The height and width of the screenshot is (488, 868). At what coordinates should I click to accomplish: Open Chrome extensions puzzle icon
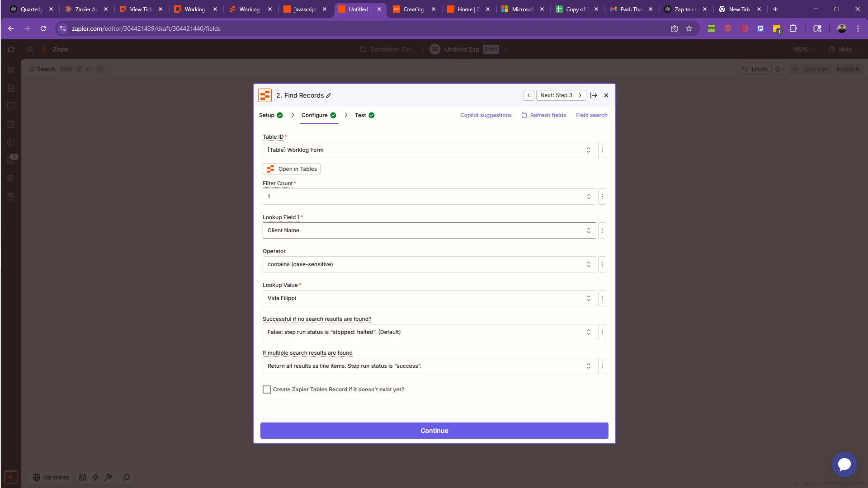(x=793, y=28)
